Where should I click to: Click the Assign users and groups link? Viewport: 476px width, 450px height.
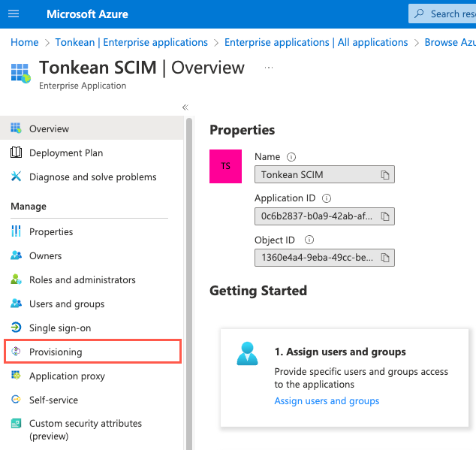click(327, 401)
